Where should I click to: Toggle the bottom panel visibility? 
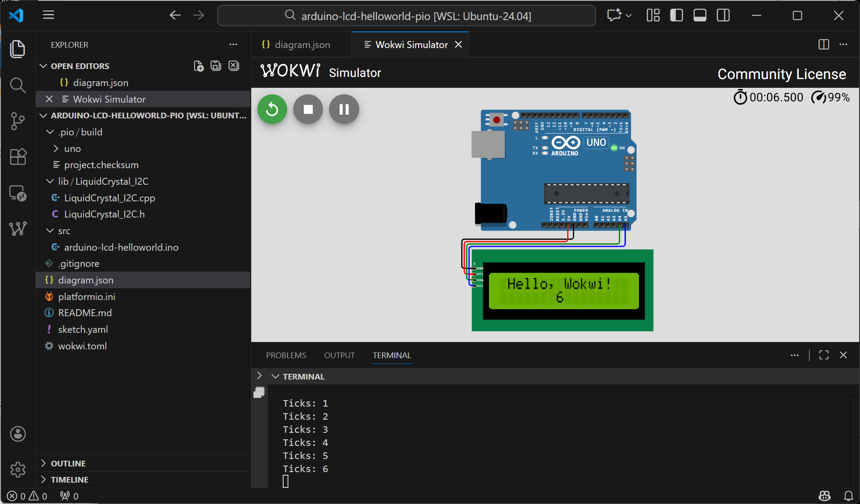[700, 16]
